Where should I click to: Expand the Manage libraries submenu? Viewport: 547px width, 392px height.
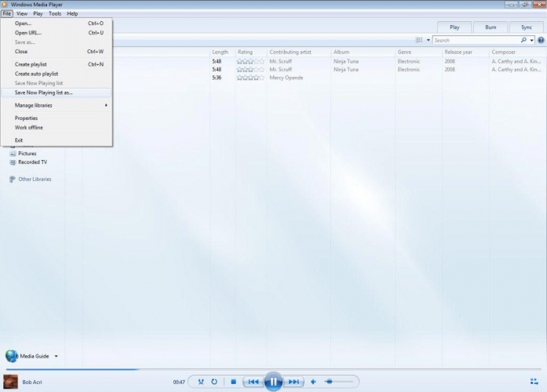point(57,105)
